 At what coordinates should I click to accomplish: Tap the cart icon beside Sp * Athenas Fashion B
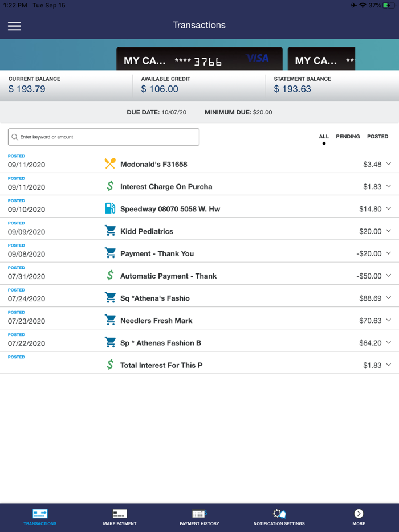110,343
